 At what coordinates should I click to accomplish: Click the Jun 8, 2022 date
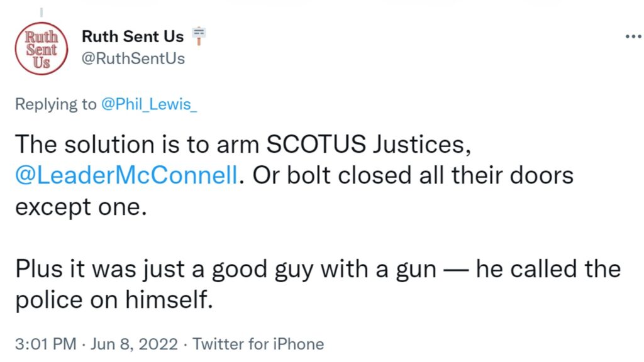(134, 344)
